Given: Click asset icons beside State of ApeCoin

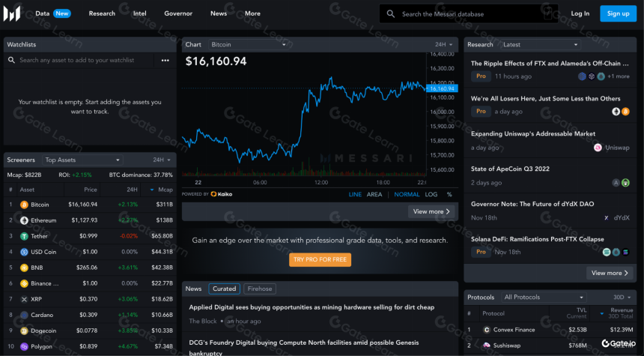Looking at the screenshot, I should coord(621,183).
